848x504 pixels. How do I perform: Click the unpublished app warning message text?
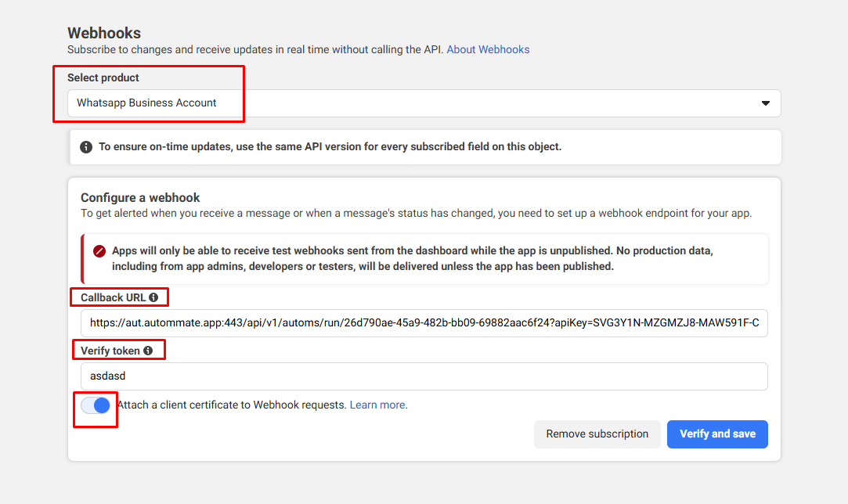coord(411,258)
